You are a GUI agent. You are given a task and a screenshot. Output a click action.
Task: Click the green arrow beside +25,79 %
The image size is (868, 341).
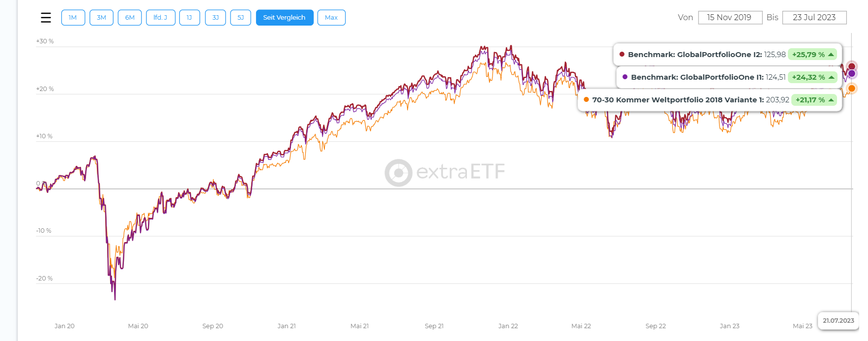[x=831, y=55]
